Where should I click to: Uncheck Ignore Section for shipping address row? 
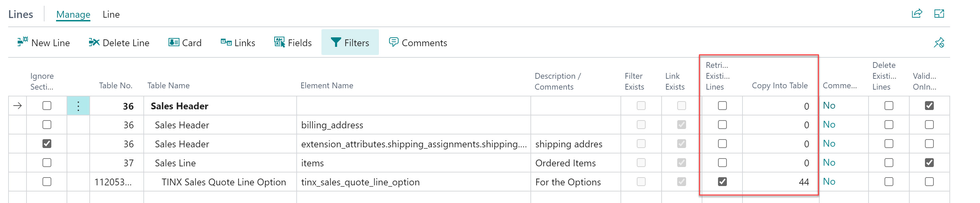pyautogui.click(x=47, y=144)
